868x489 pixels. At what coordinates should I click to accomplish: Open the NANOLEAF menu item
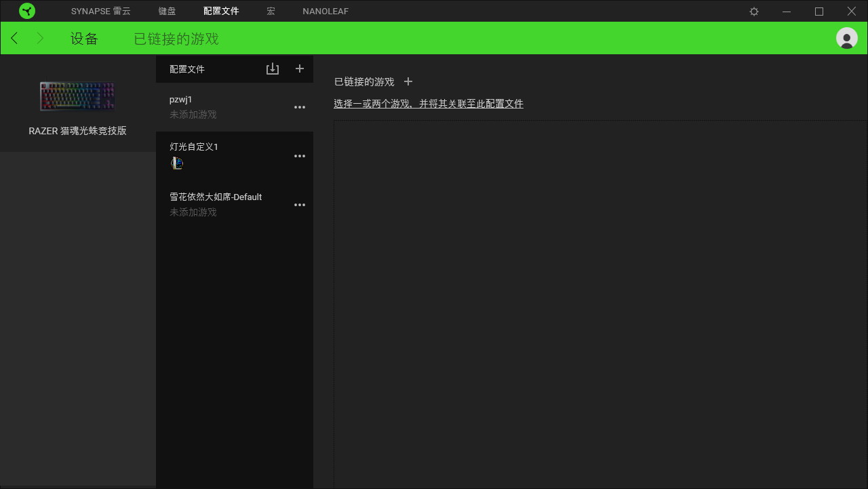pyautogui.click(x=325, y=11)
